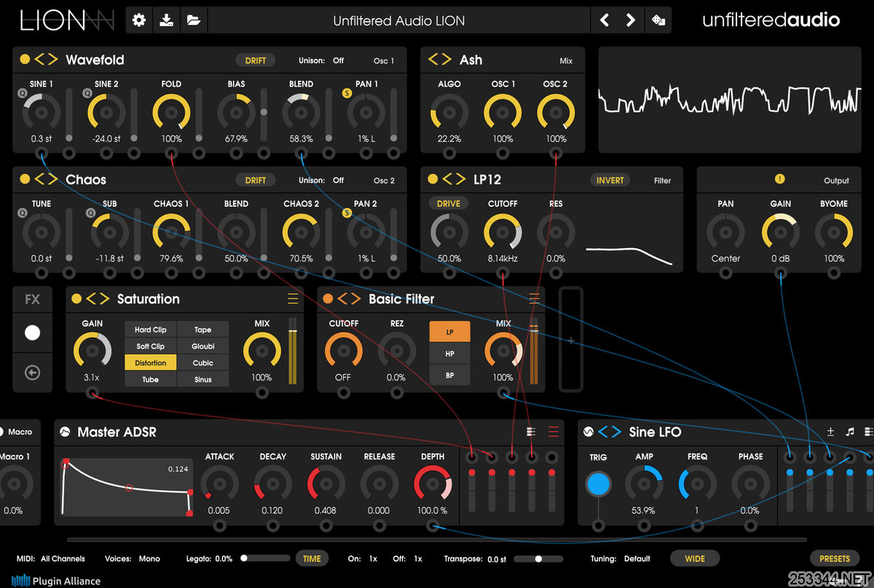Open the settings gear in top bar
874x588 pixels.
coord(138,20)
